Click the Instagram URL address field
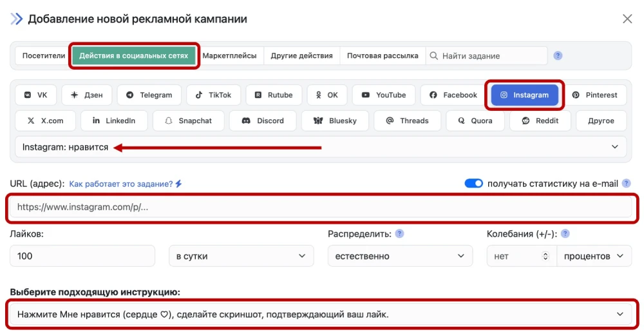Image resolution: width=644 pixels, height=332 pixels. [x=323, y=208]
